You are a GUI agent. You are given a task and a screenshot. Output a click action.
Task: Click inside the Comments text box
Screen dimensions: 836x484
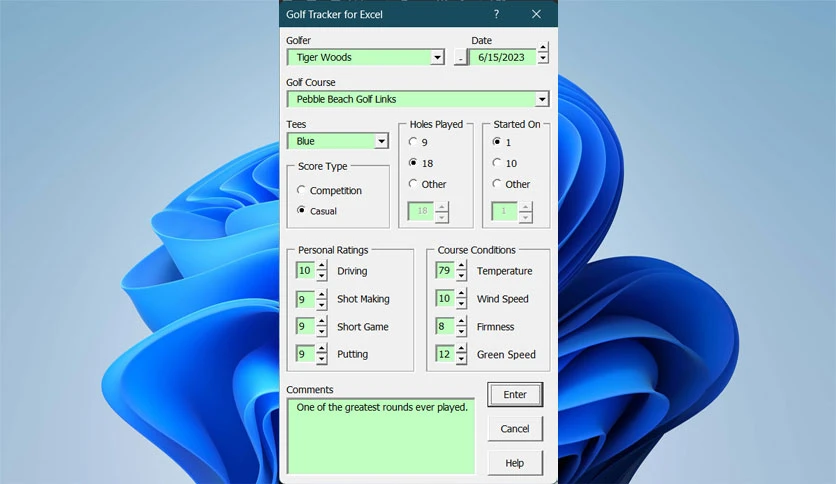click(381, 436)
